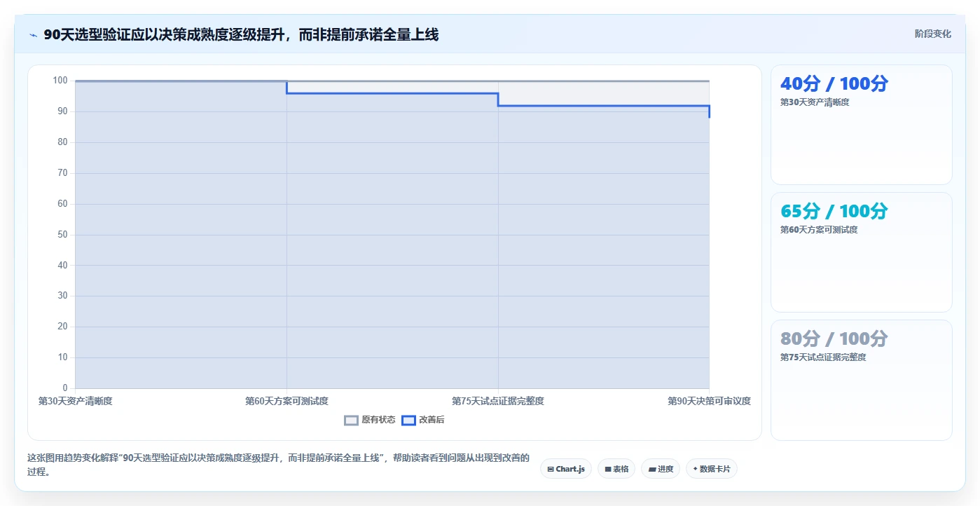Click the 改善后 legend text
Screen dimensions: 980x506
[x=432, y=420]
